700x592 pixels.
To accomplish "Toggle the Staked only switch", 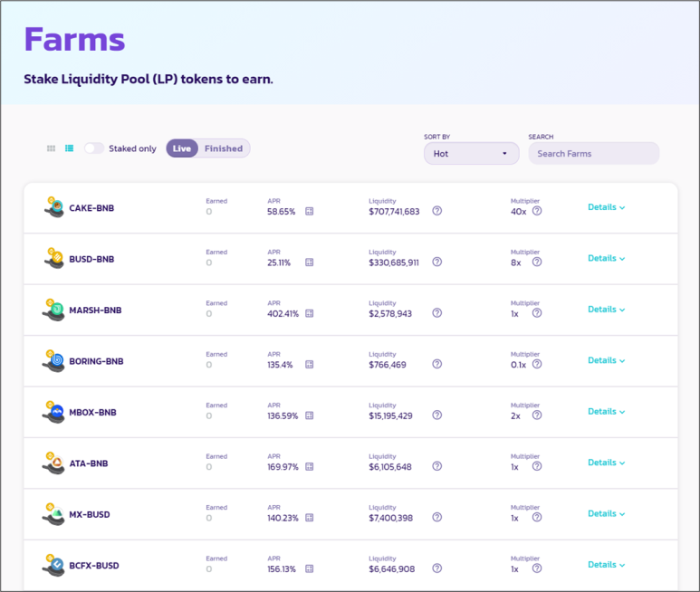I will coord(94,148).
